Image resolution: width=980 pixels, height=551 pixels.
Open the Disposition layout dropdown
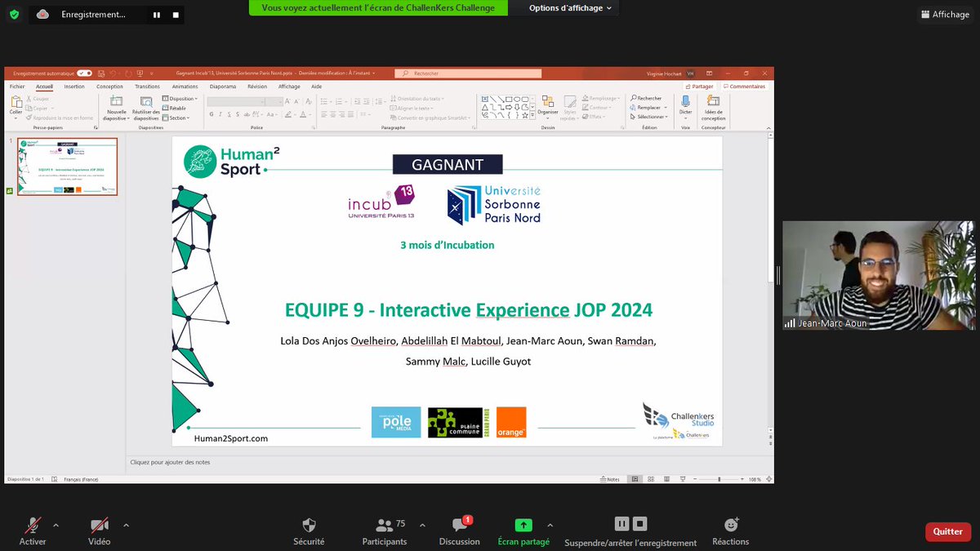tap(178, 99)
